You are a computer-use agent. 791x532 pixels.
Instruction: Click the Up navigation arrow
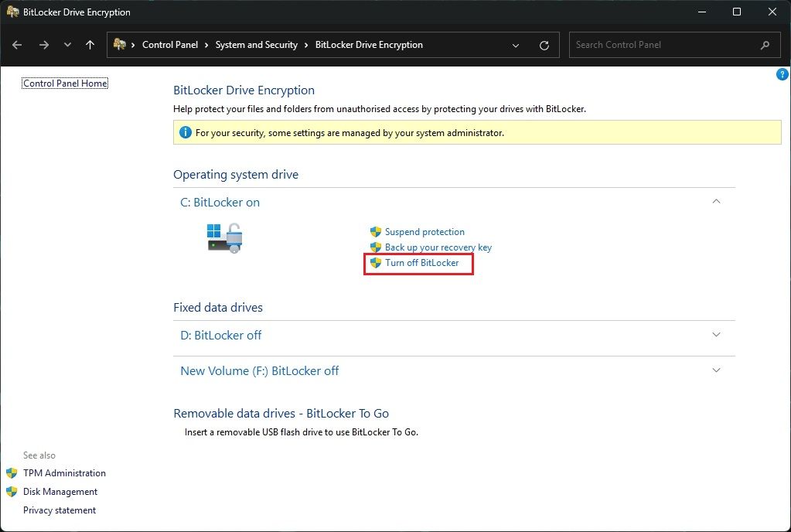(90, 45)
